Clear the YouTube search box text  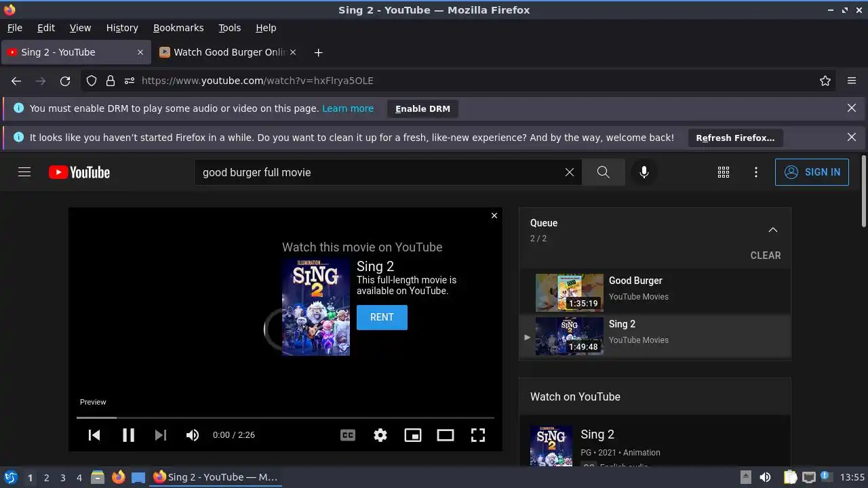pyautogui.click(x=570, y=172)
